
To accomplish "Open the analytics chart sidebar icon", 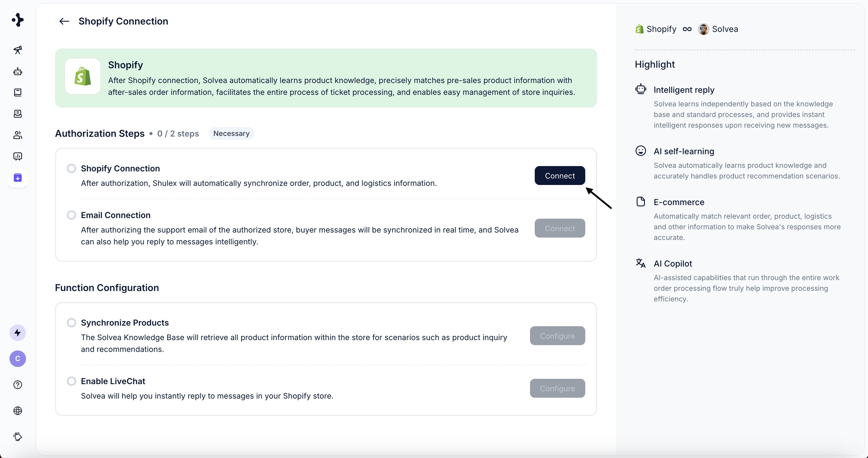I will pos(17,156).
